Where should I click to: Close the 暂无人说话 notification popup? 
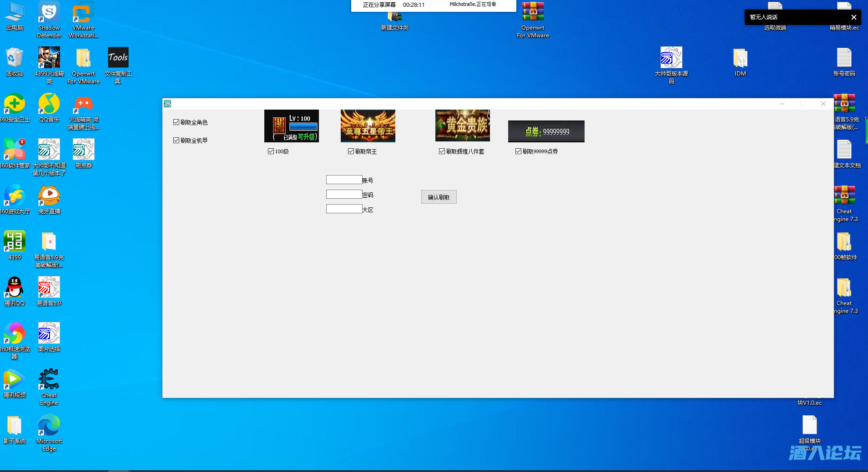[x=853, y=17]
